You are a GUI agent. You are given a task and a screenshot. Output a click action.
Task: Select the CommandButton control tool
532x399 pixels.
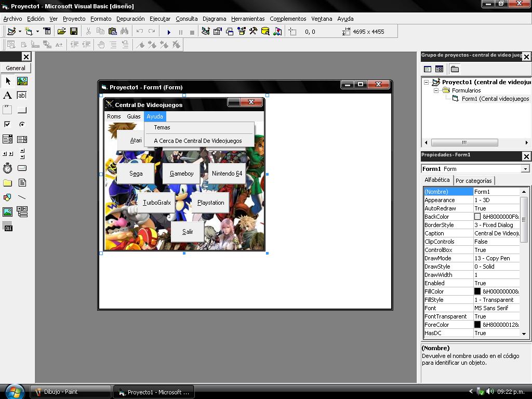[22, 110]
